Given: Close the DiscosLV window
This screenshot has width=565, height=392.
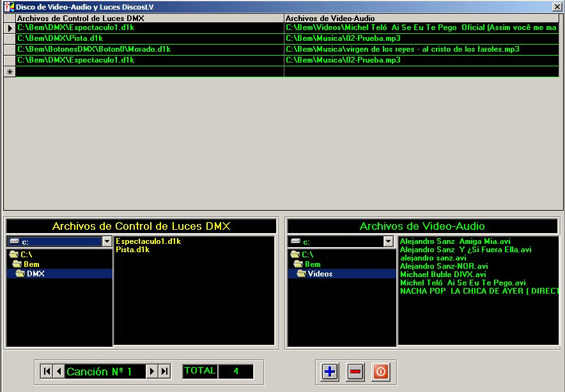Looking at the screenshot, I should (556, 6).
